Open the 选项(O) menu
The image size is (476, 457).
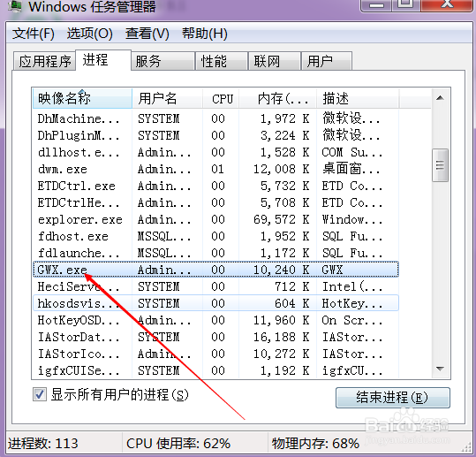click(89, 34)
